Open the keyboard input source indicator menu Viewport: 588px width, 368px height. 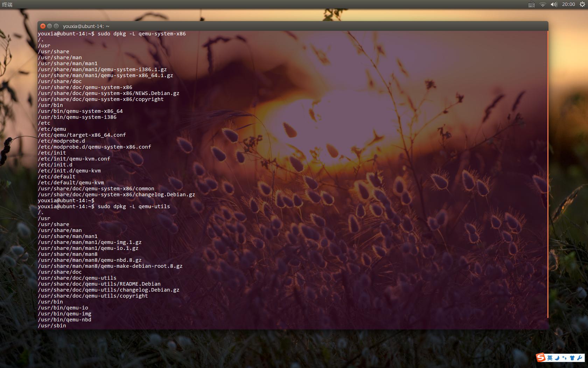click(x=531, y=4)
